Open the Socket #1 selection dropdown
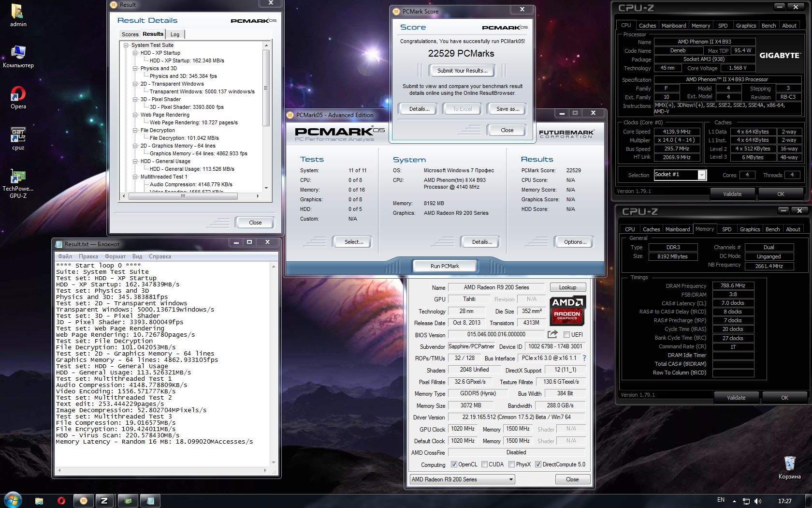The height and width of the screenshot is (508, 812). (x=680, y=175)
